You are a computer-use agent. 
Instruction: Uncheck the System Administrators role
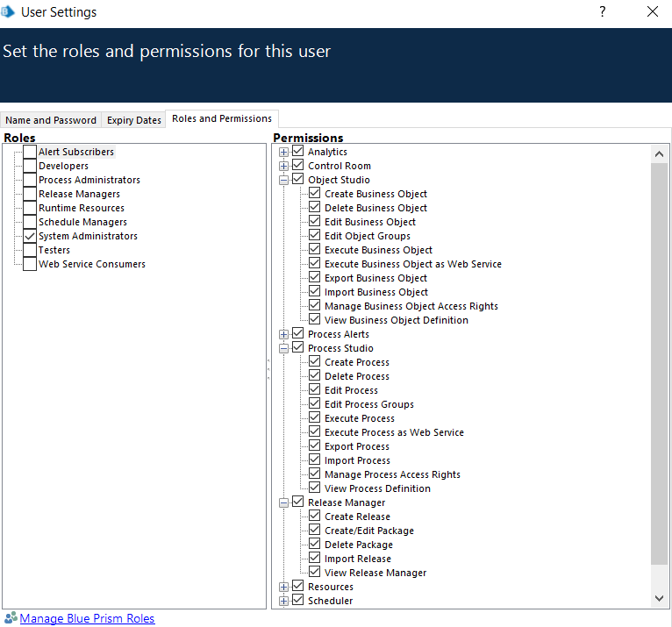pos(30,236)
